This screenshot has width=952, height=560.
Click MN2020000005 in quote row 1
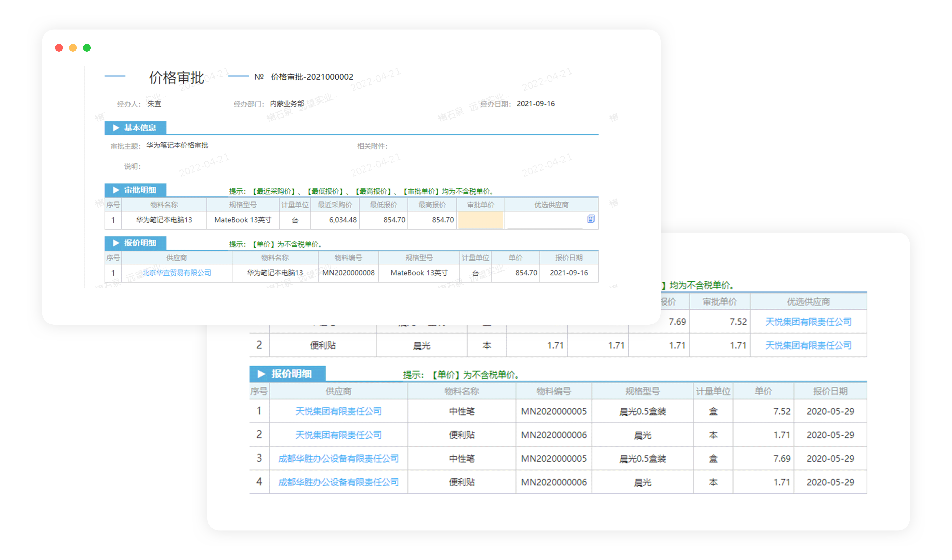554,411
